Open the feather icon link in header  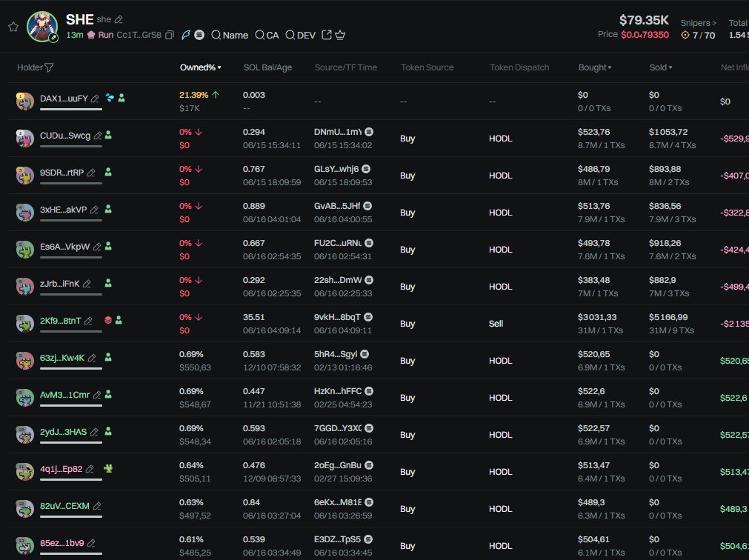pyautogui.click(x=186, y=35)
